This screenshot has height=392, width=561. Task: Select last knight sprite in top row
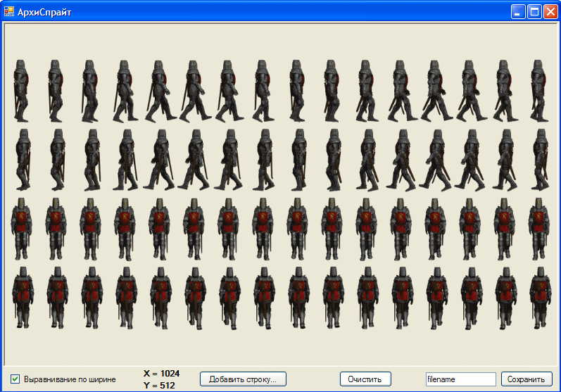(x=539, y=91)
